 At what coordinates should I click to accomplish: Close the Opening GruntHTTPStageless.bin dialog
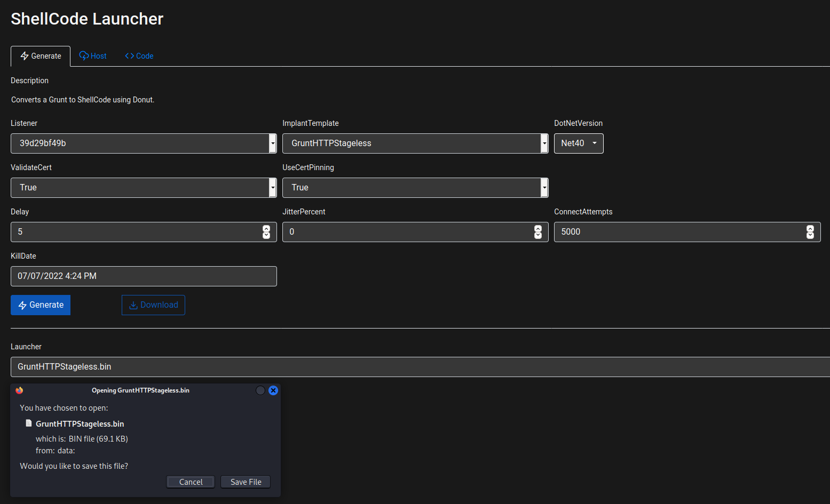273,390
